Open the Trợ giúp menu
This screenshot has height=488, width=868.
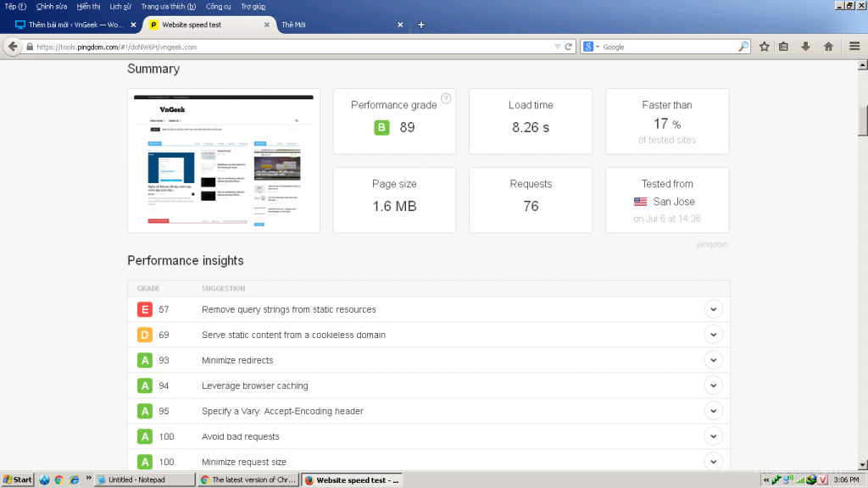(x=253, y=7)
